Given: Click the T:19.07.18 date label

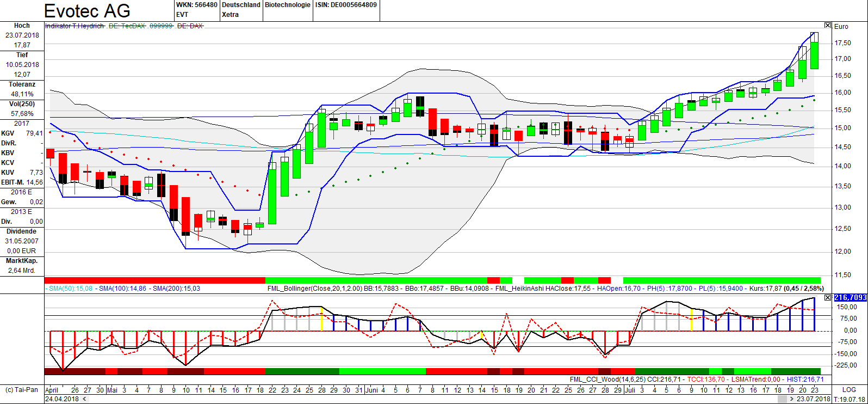Looking at the screenshot, I should click(x=850, y=399).
